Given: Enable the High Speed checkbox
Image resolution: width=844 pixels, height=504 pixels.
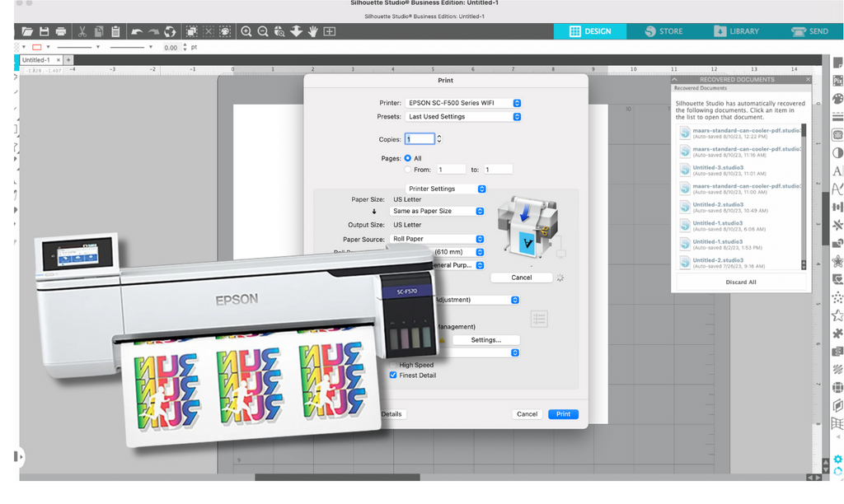Looking at the screenshot, I should pos(393,365).
